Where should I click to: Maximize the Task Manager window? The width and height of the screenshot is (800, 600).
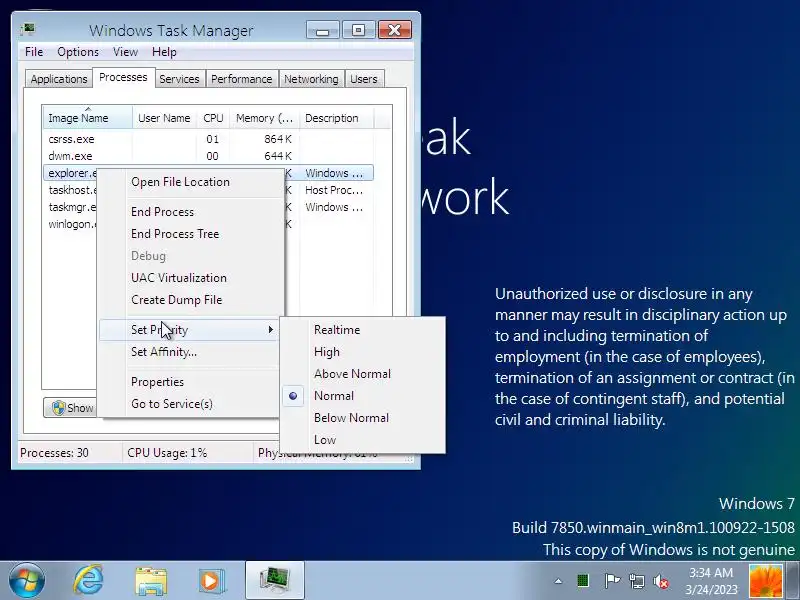(x=358, y=30)
